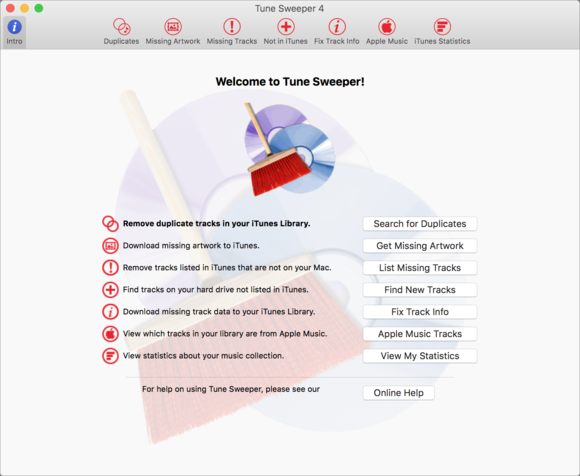Click 'For help on using Tune Sweeper' text
Viewport: 580px width, 476px height.
203,389
